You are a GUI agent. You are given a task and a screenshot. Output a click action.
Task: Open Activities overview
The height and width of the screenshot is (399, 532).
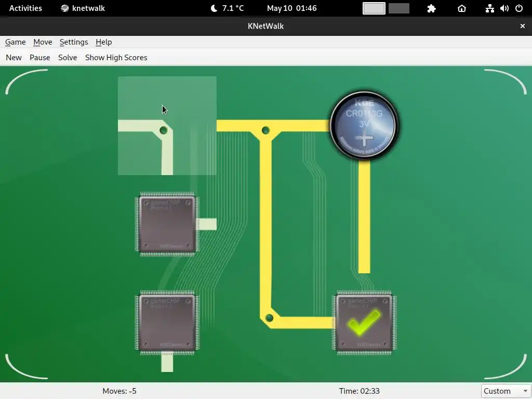click(25, 8)
